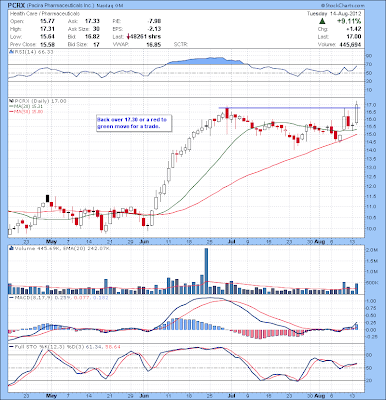
Task: Click the last candlestick on the price chart
Action: [357, 113]
